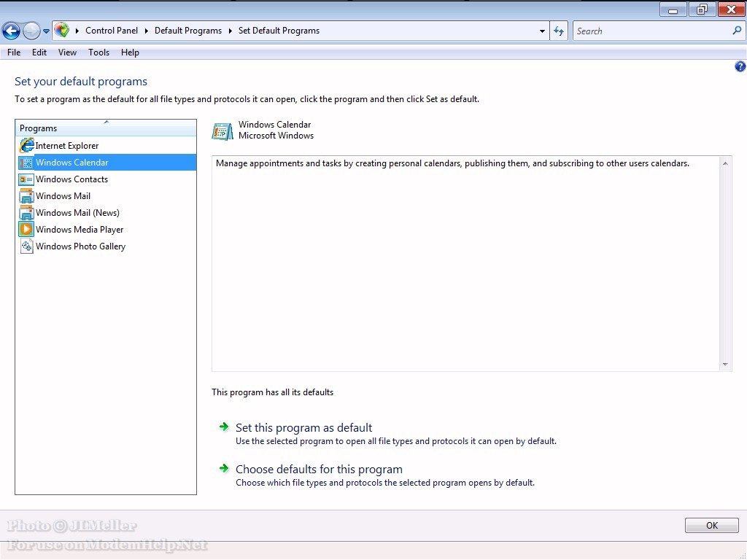Click the Control Panel icon in address bar
Screen dimensions: 747x560
[x=61, y=31]
